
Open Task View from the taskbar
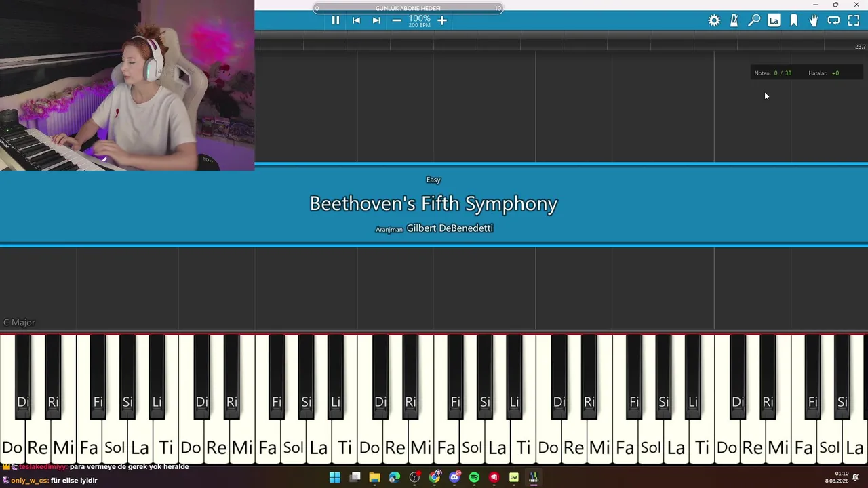(355, 478)
